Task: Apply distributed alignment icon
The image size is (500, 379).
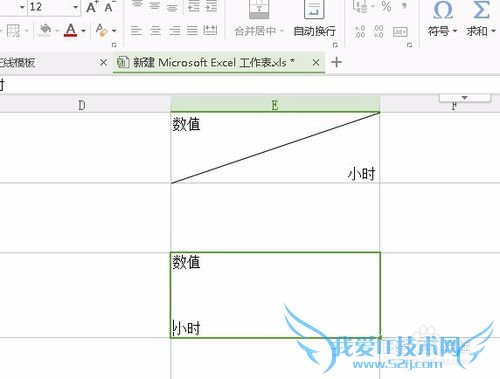Action: [210, 31]
